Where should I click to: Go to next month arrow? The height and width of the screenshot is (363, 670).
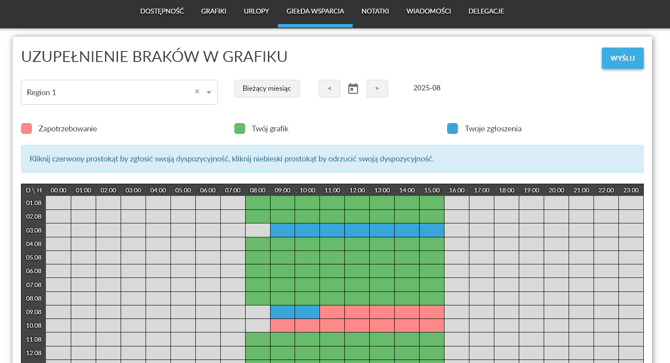click(x=377, y=88)
